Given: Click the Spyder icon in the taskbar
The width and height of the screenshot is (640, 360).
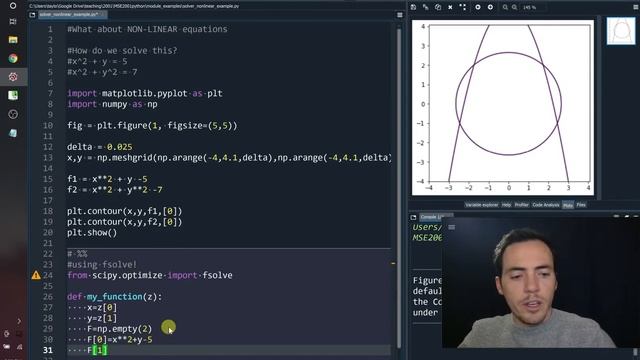Looking at the screenshot, I should 13,77.
